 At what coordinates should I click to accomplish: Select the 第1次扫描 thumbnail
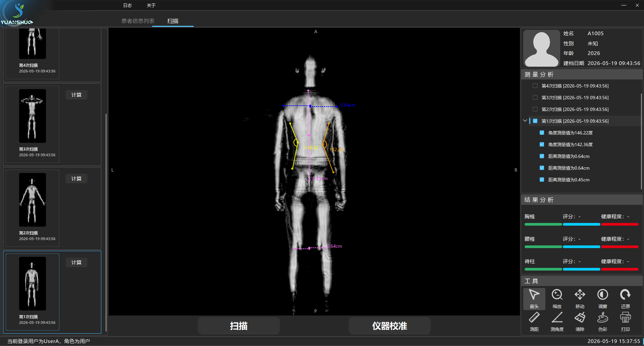click(33, 284)
